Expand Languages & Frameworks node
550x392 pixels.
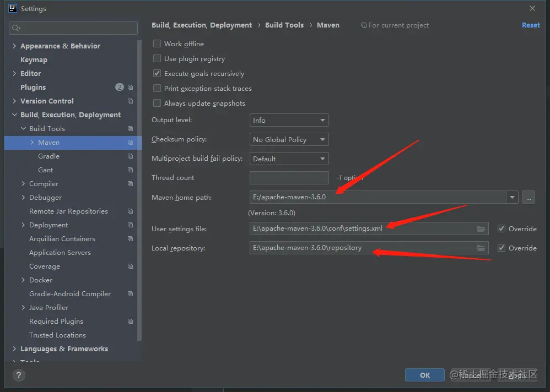14,349
